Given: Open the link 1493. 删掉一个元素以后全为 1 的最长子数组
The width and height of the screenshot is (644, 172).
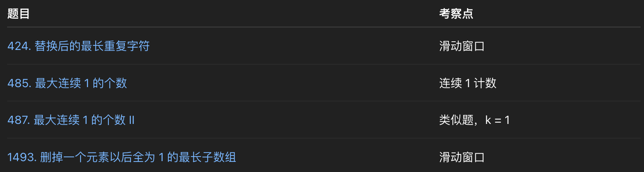Looking at the screenshot, I should [x=122, y=157].
